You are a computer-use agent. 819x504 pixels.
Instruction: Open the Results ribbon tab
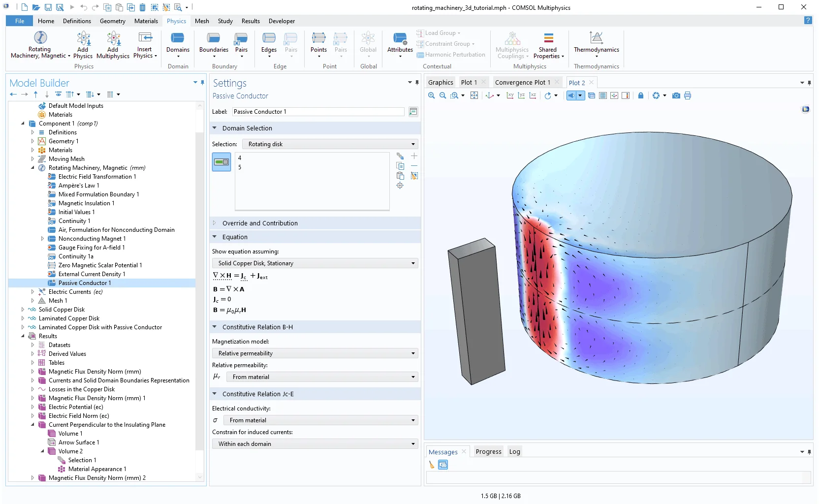tap(251, 21)
